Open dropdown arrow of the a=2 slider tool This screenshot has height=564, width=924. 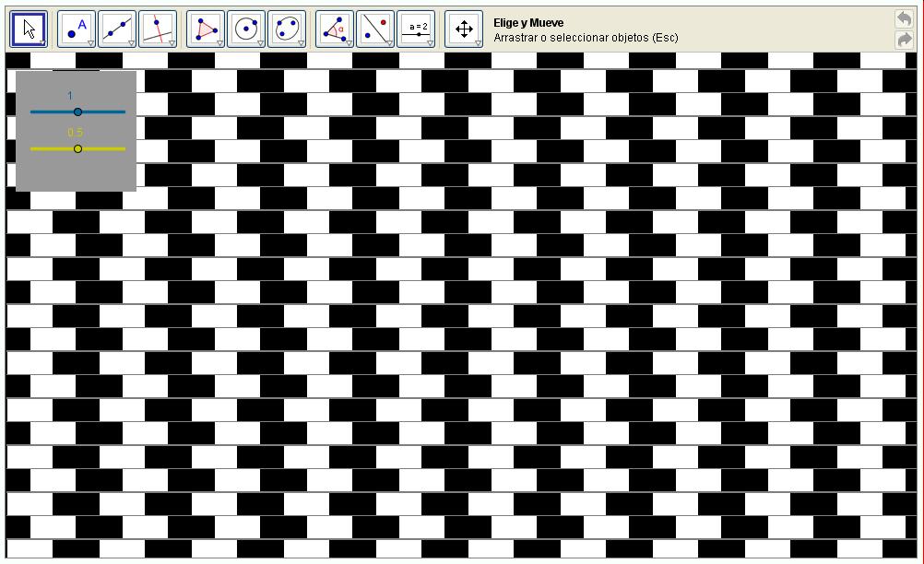coord(431,43)
